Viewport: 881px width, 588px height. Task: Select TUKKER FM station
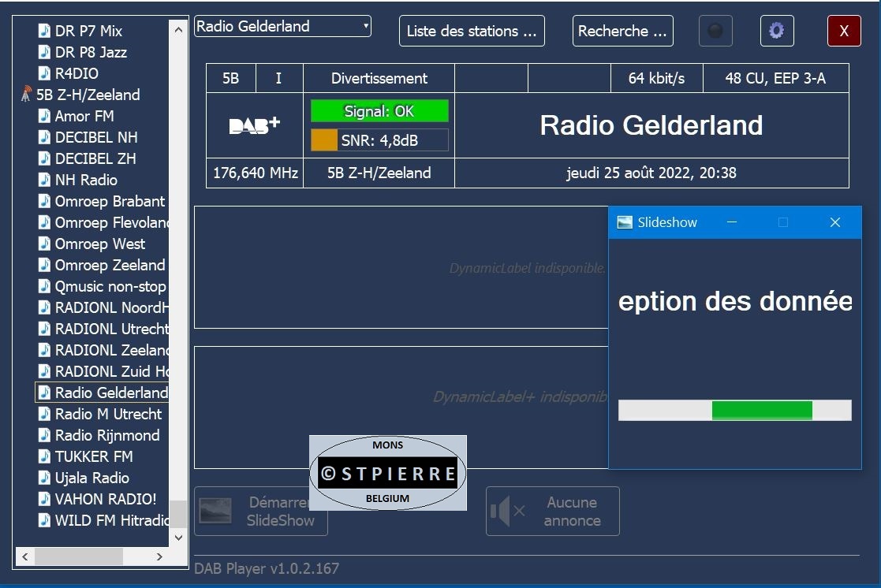(x=94, y=456)
